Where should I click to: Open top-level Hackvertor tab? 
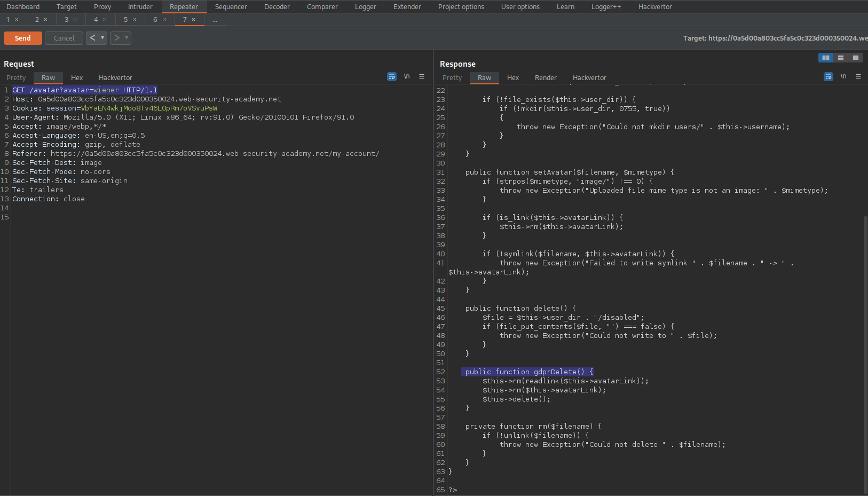click(x=655, y=6)
